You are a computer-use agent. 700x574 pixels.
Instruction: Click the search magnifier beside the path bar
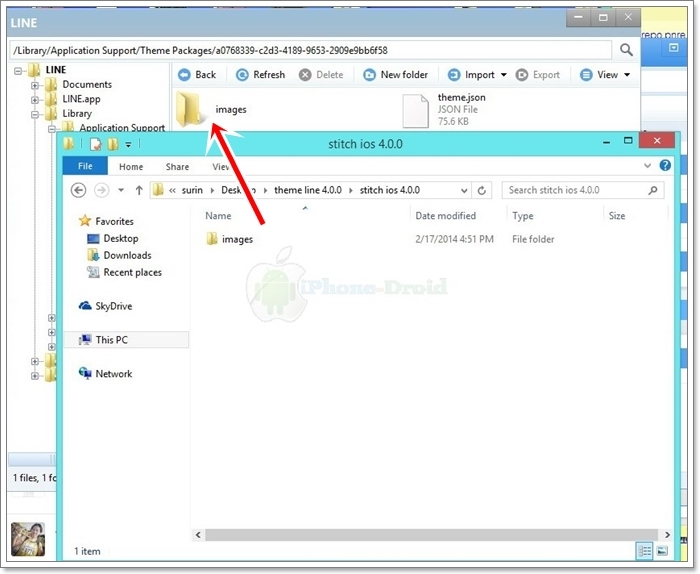pyautogui.click(x=626, y=50)
